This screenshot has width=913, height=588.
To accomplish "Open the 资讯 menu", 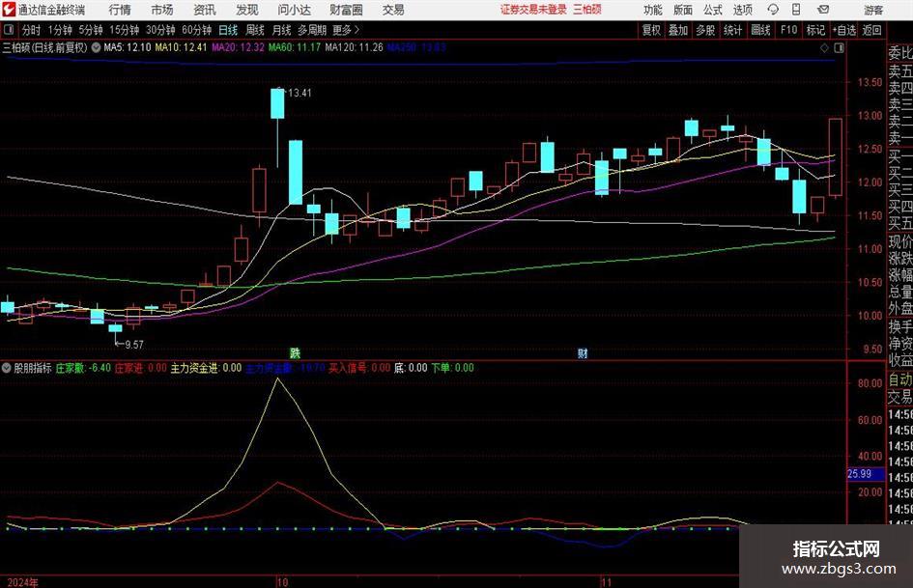I will tap(205, 10).
